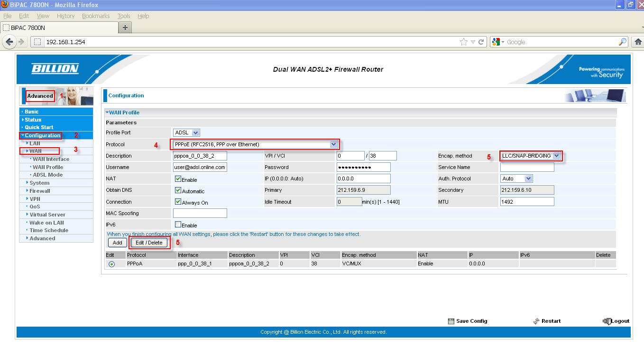
Task: Collapse the WAN Profile section header
Action: point(123,113)
